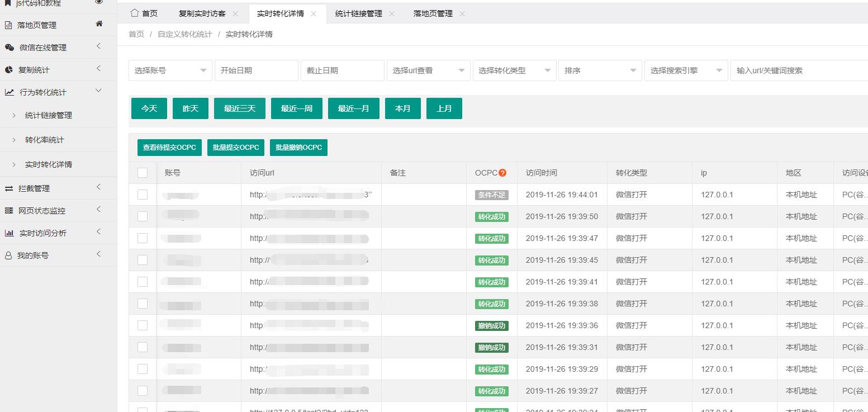Image resolution: width=868 pixels, height=412 pixels.
Task: Click the line chart icon for 行为转化统计
Action: click(10, 92)
